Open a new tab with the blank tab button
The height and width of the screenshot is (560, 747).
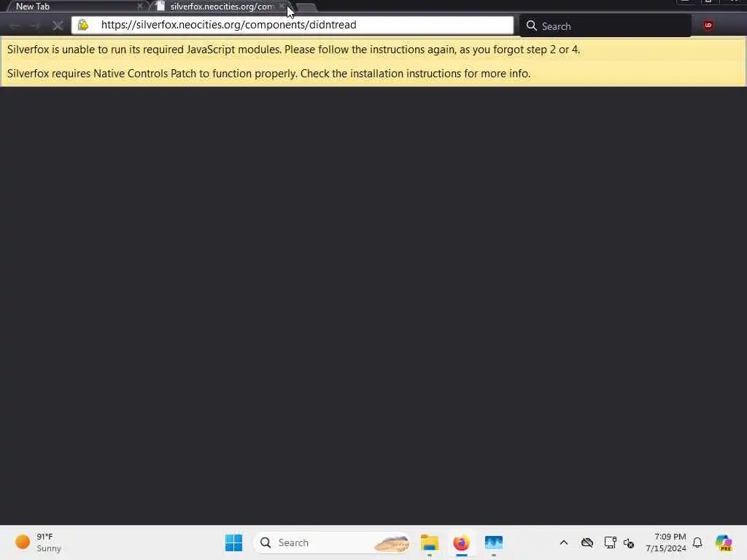(306, 7)
